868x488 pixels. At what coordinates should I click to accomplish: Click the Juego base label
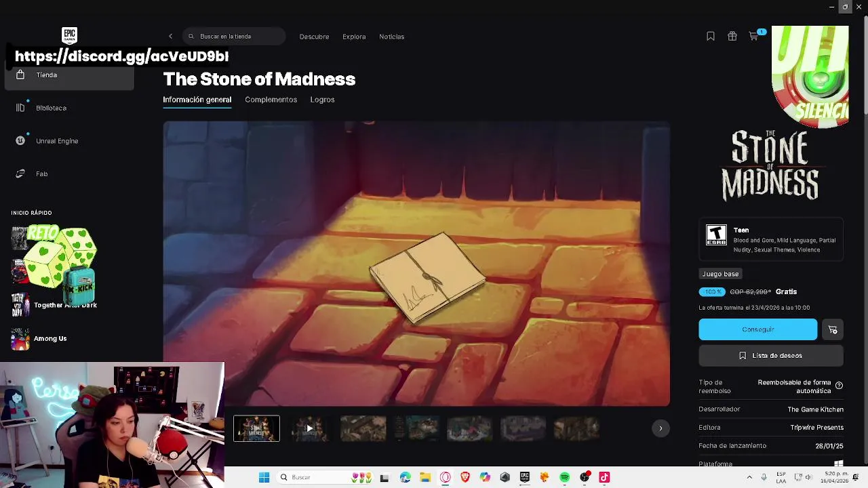(720, 274)
